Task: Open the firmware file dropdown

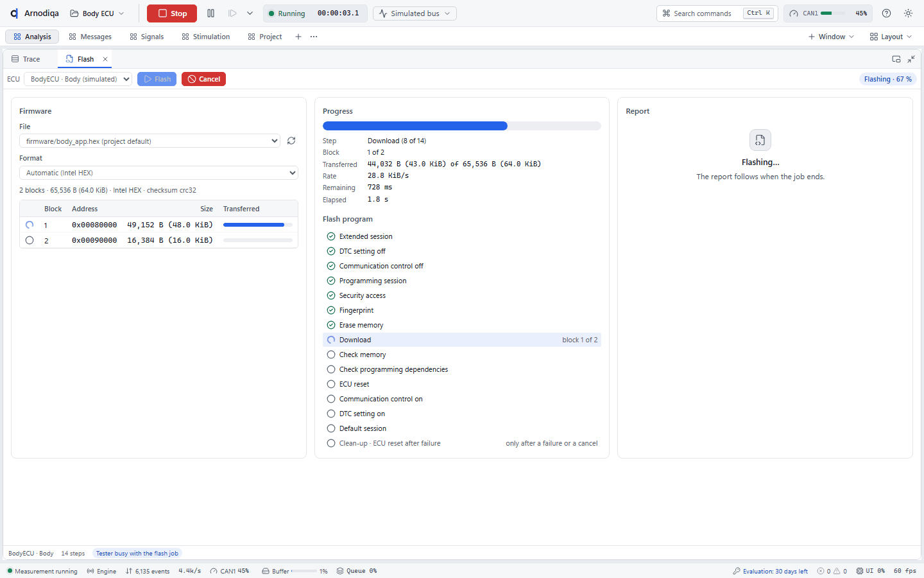Action: tap(150, 141)
